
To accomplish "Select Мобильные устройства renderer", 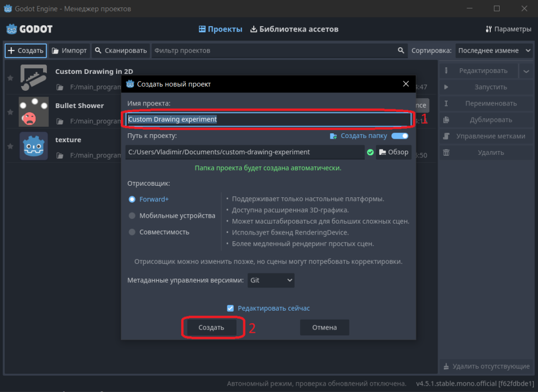I will click(x=172, y=216).
